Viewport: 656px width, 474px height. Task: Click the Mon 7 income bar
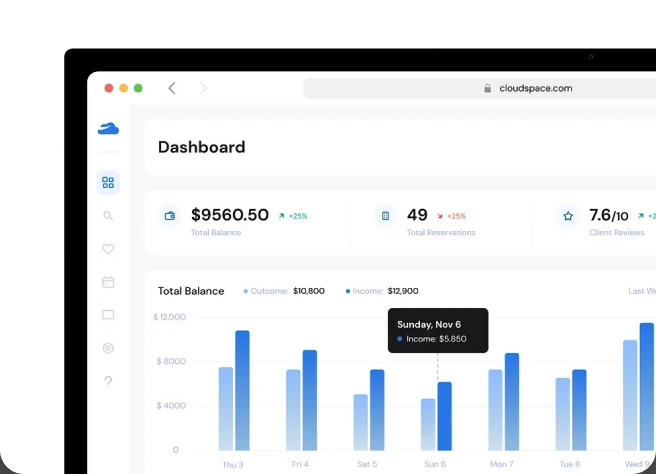click(512, 402)
